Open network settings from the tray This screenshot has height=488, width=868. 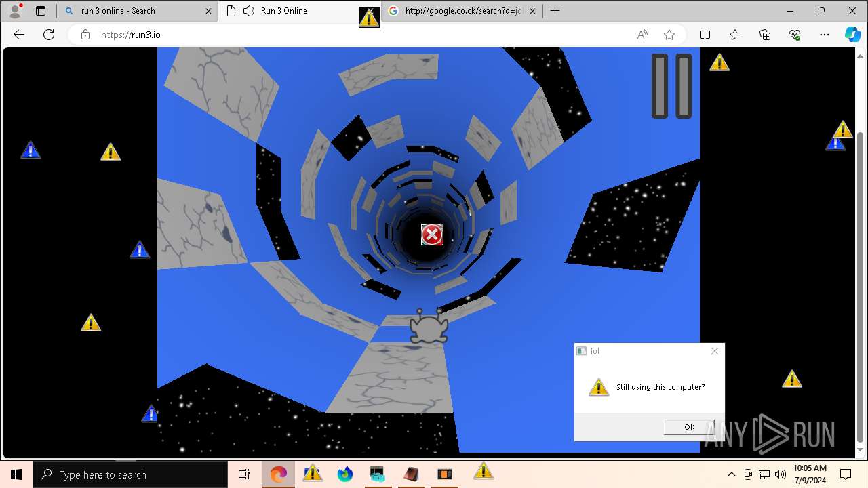point(764,474)
